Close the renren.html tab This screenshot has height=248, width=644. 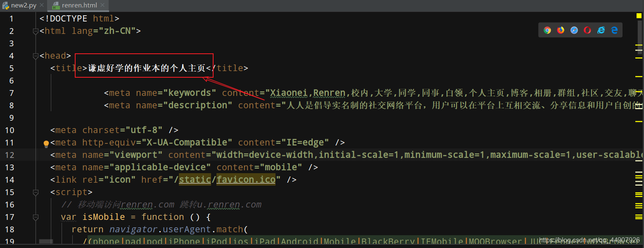103,5
